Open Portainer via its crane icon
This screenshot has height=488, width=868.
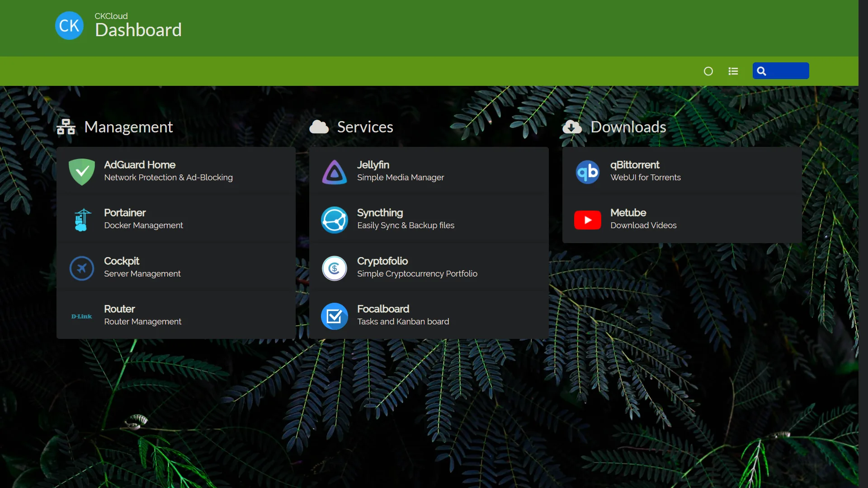coord(82,220)
